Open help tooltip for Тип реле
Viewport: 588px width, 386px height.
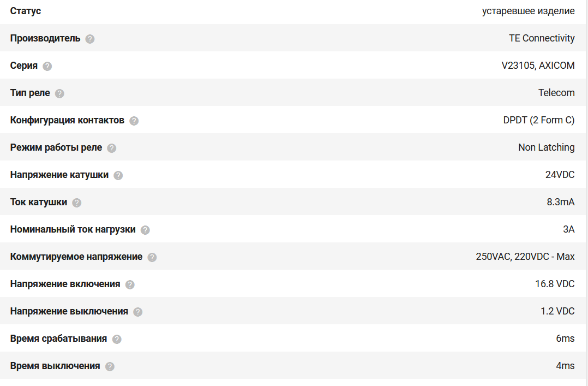(x=59, y=93)
